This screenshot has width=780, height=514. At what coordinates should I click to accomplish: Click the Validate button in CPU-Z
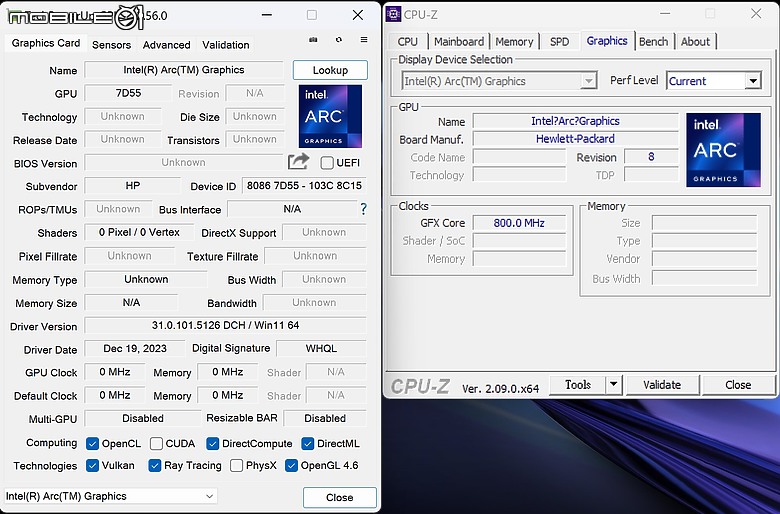(662, 385)
